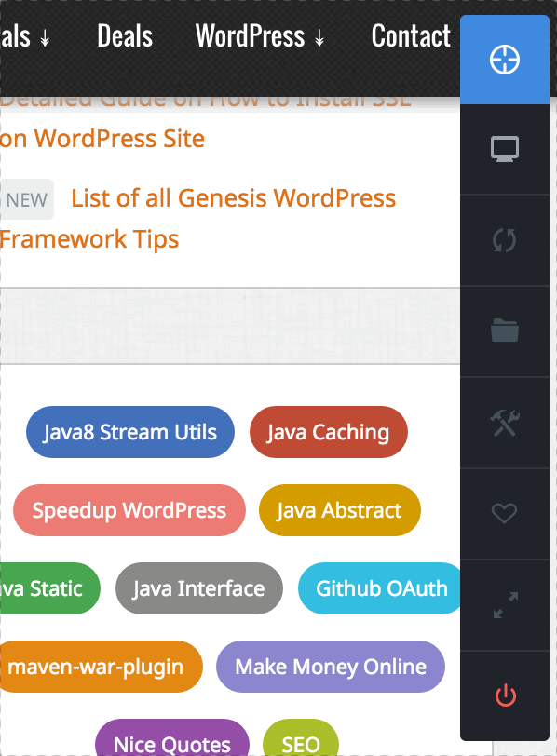Open the List of all Genesis WordPress link
This screenshot has width=557, height=756.
(234, 198)
